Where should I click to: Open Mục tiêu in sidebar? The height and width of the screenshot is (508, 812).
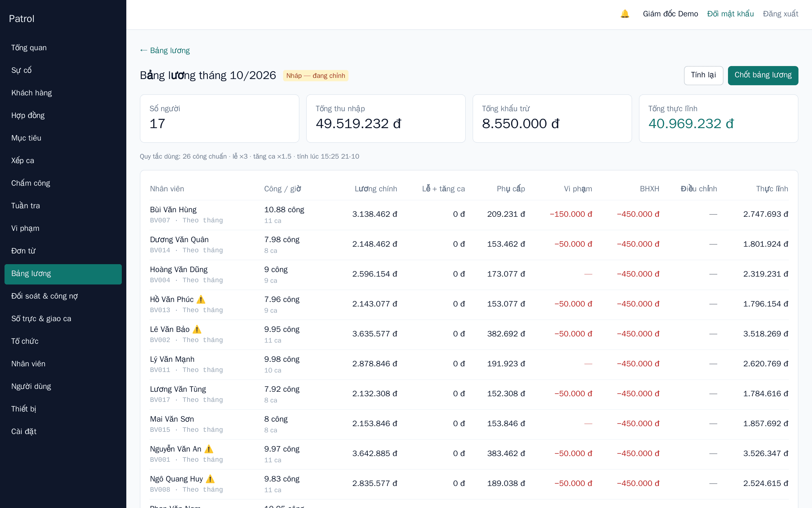(x=63, y=138)
